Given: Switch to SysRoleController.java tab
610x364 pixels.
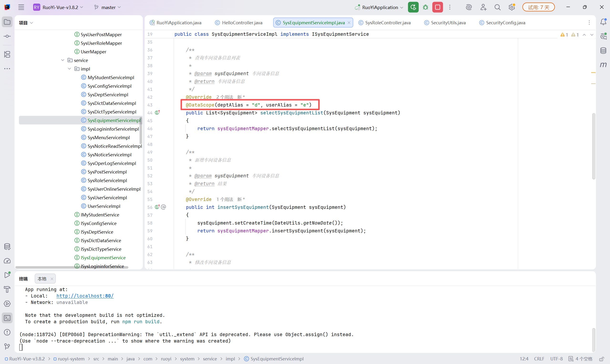Looking at the screenshot, I should (384, 23).
